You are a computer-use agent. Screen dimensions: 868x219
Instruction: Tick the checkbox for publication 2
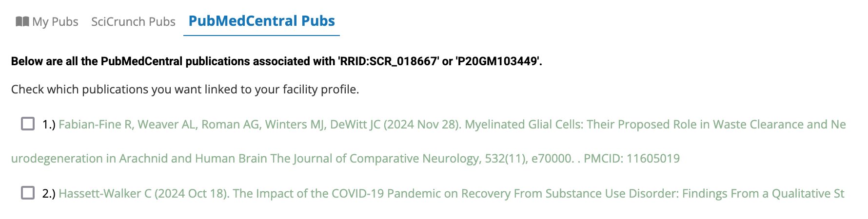pos(28,193)
